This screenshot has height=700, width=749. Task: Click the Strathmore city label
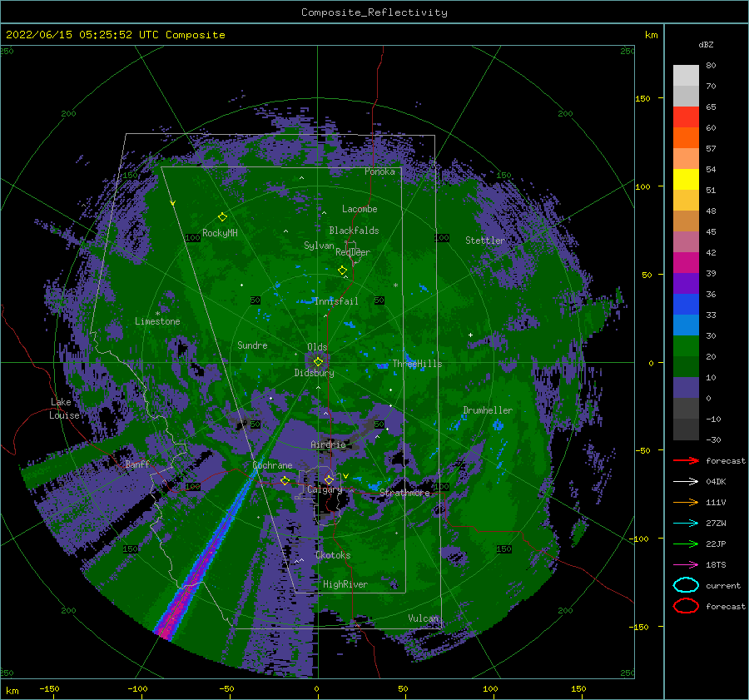[404, 492]
